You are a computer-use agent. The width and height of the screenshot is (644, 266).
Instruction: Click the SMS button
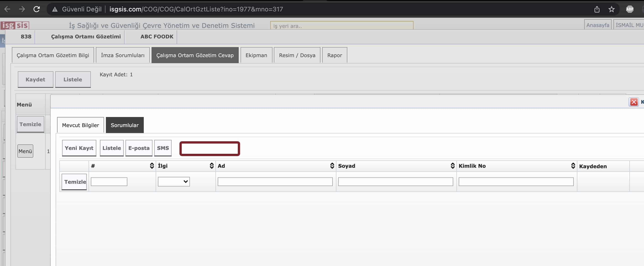tap(163, 148)
